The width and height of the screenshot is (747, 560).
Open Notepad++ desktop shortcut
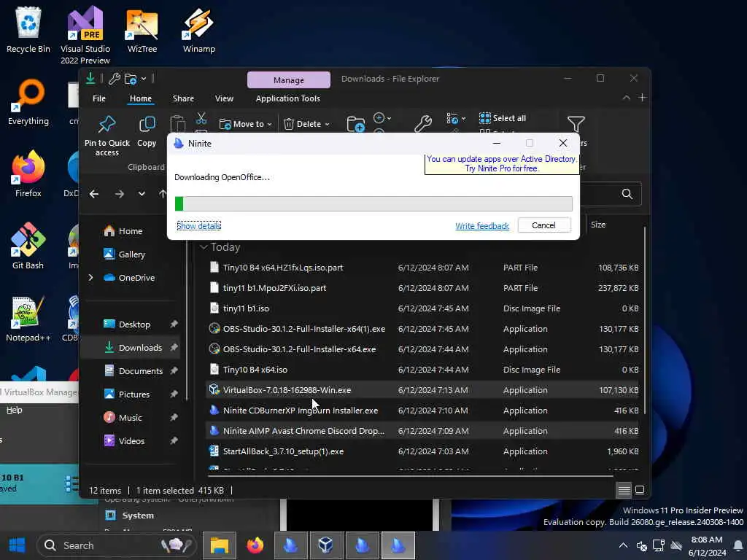(28, 319)
